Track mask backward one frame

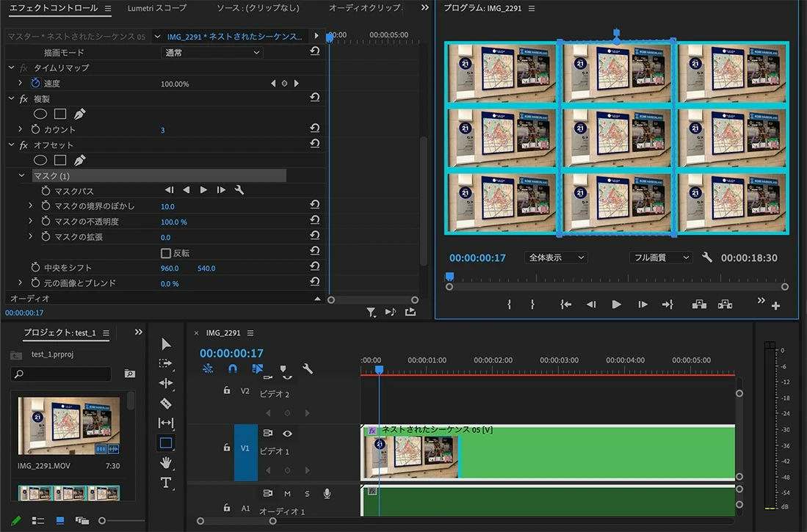click(x=169, y=190)
